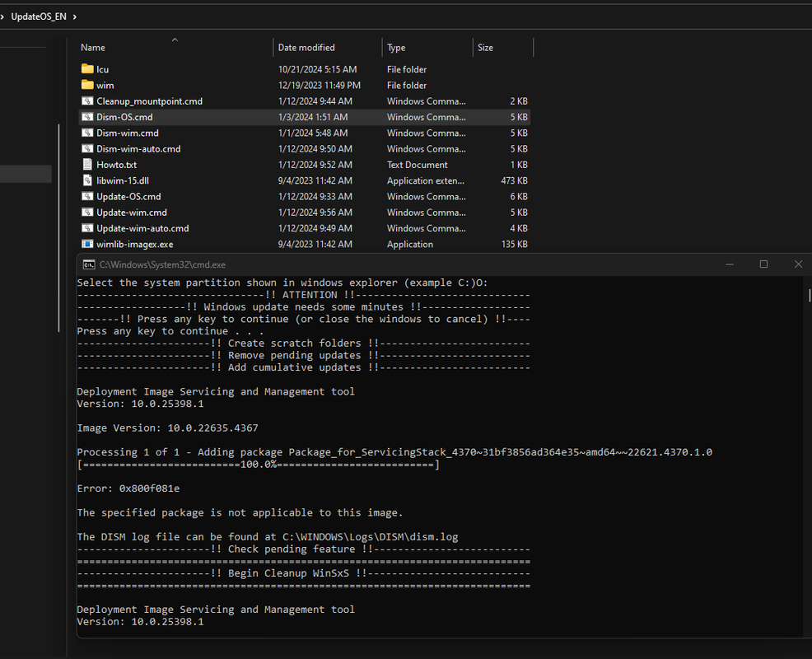The image size is (812, 659).
Task: Click the Application extension type cell
Action: [x=426, y=180]
